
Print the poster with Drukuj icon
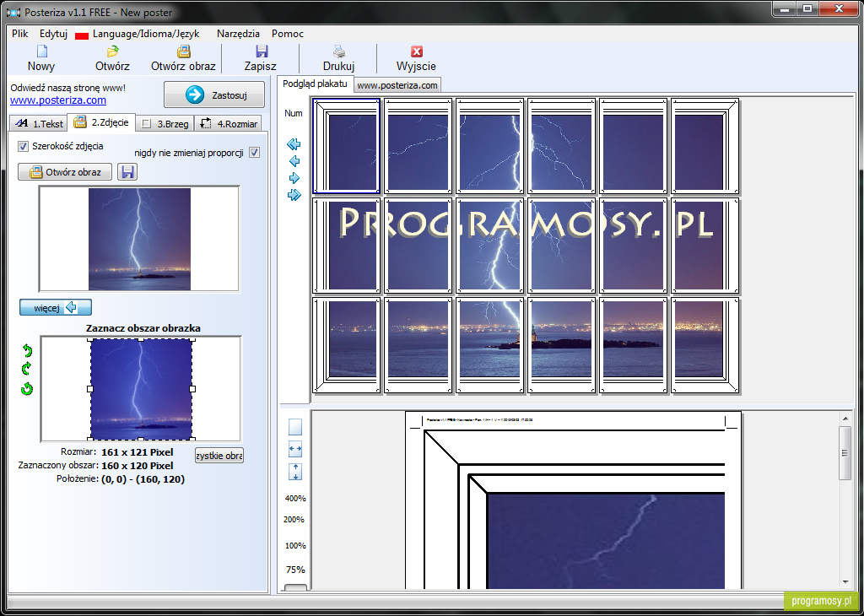point(339,51)
